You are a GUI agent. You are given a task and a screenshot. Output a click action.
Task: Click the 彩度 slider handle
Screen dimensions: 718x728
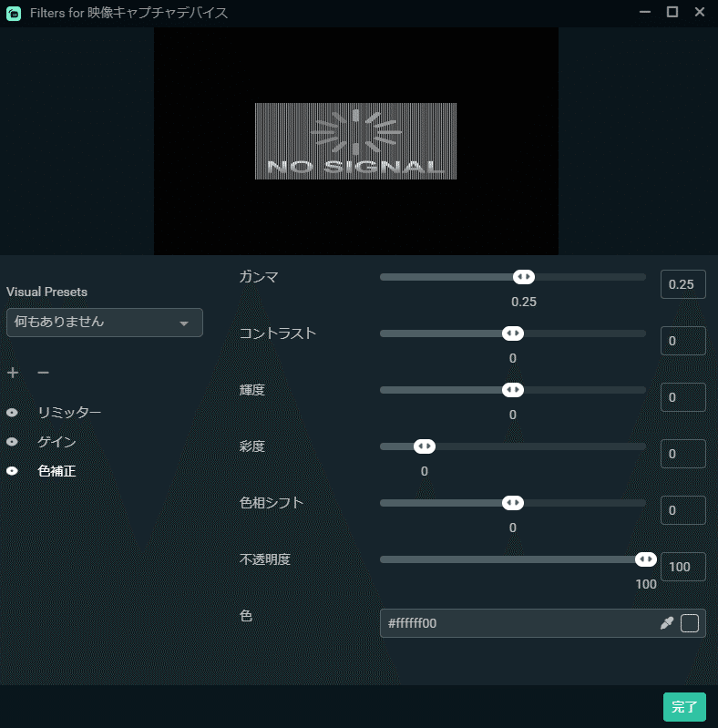(x=425, y=446)
